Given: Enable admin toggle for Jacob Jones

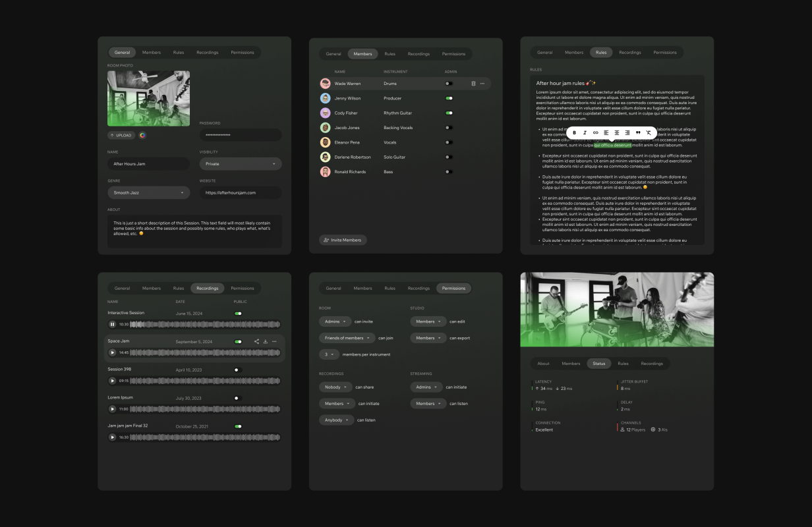Looking at the screenshot, I should [x=449, y=128].
